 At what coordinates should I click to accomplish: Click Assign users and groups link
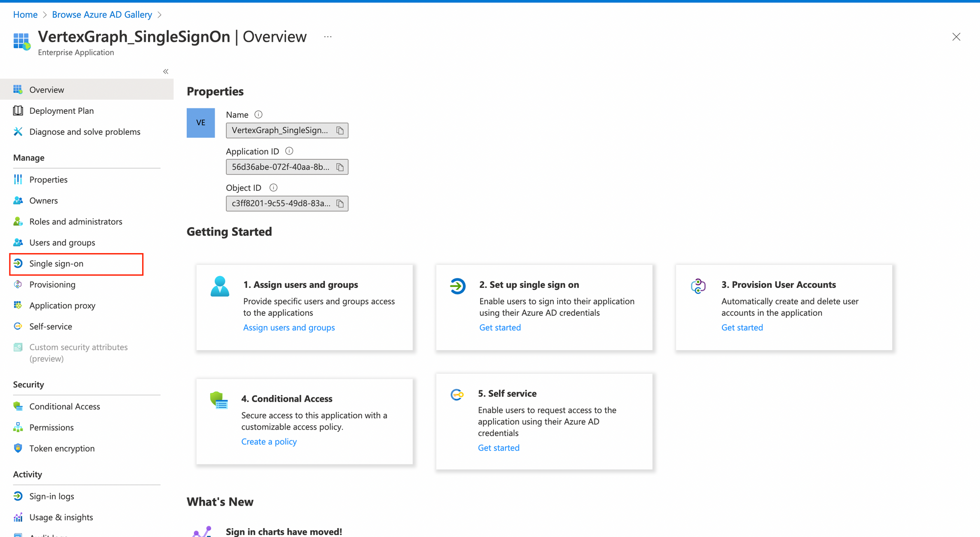tap(289, 328)
